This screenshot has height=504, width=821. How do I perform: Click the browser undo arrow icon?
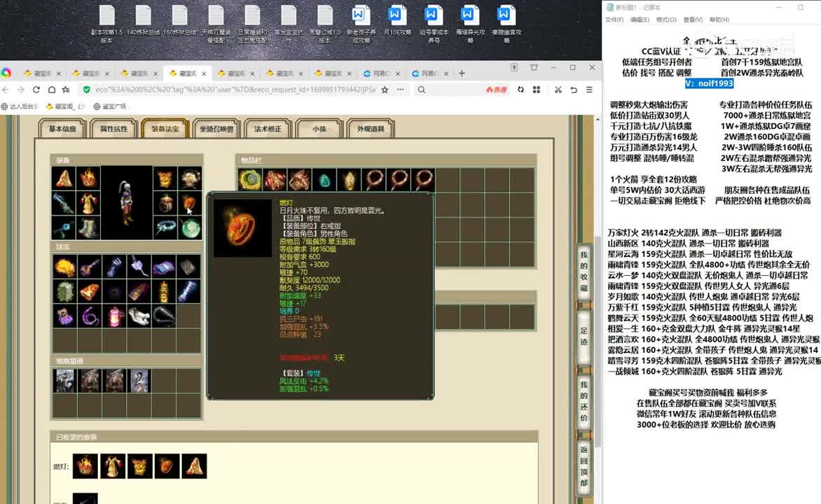[x=574, y=90]
